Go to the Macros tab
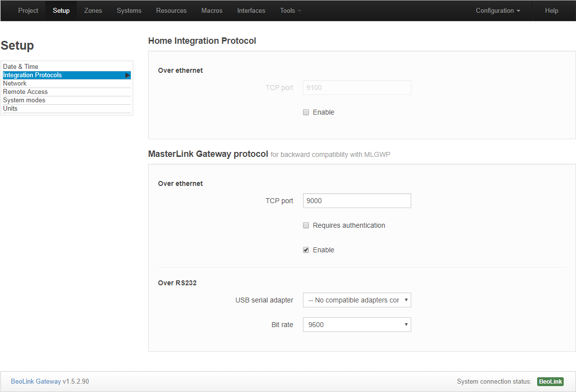This screenshot has height=392, width=576. coord(212,11)
